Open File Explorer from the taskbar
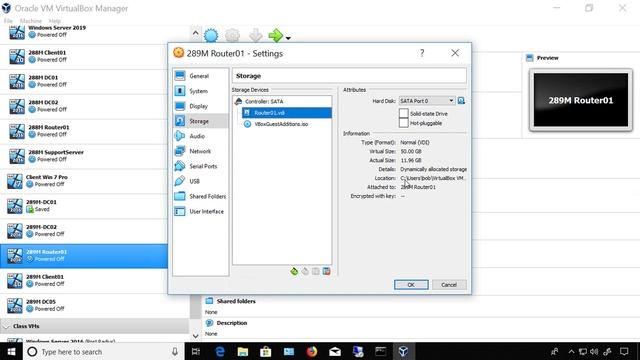Viewport: 640px width, 360px height. tap(243, 351)
